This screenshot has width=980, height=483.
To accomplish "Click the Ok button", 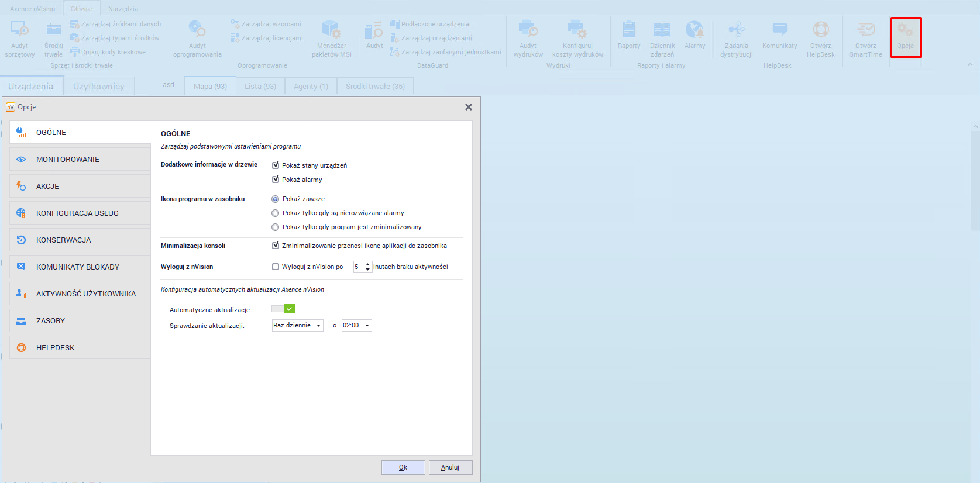I will [403, 467].
